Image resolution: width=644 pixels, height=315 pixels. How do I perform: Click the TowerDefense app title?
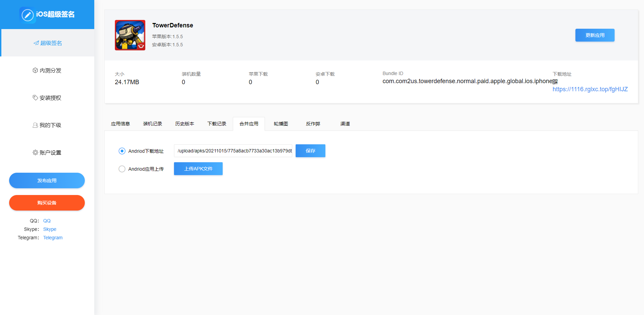(x=173, y=25)
